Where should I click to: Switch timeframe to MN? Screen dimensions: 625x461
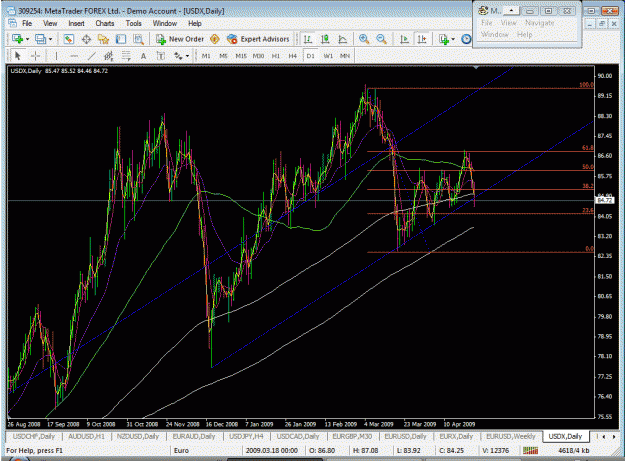click(345, 56)
